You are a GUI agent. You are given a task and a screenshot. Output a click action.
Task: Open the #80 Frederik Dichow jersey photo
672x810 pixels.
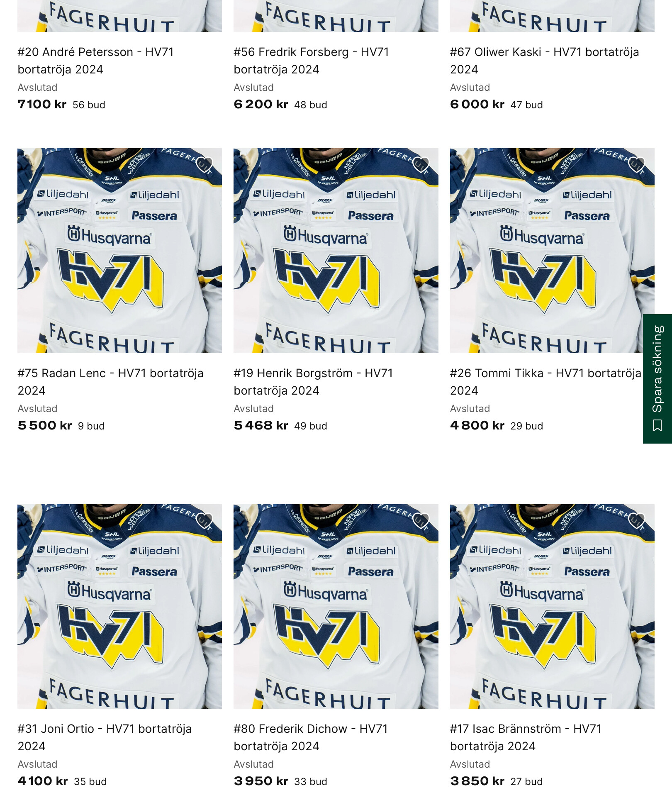336,606
